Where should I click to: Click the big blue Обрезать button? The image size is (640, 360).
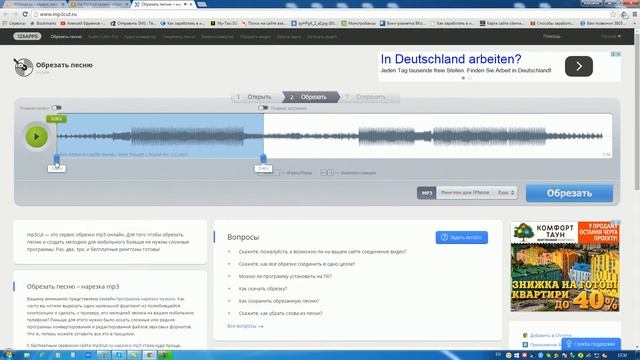(569, 193)
